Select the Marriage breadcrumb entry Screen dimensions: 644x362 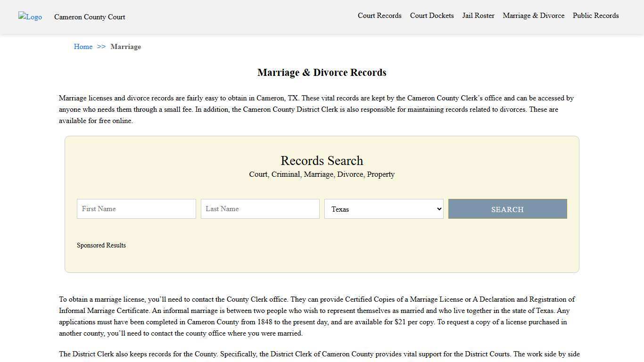(x=125, y=47)
